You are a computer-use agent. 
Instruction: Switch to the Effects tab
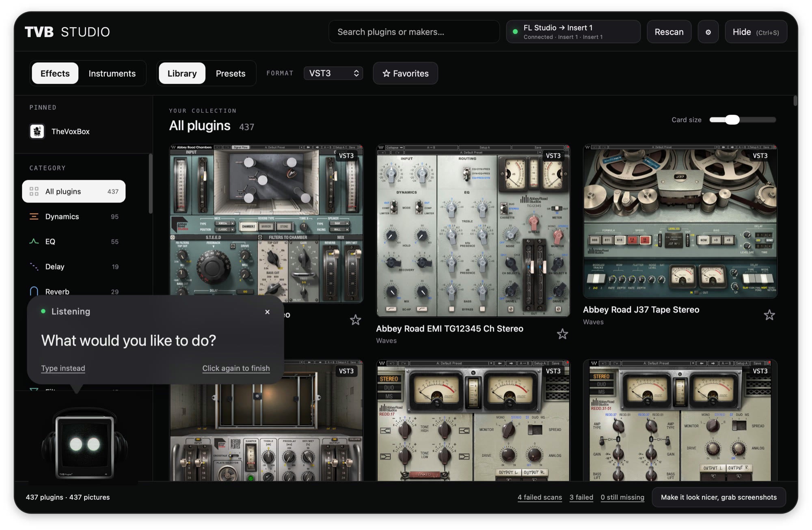pos(55,73)
